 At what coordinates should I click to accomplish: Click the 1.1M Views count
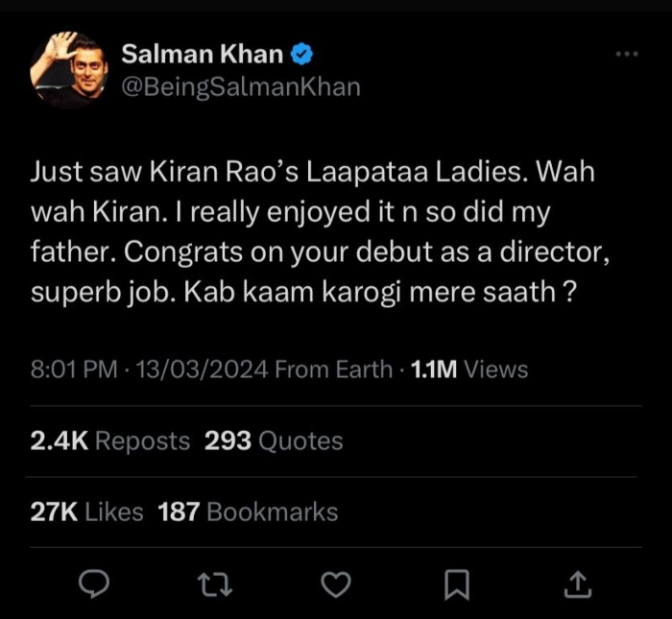(469, 369)
